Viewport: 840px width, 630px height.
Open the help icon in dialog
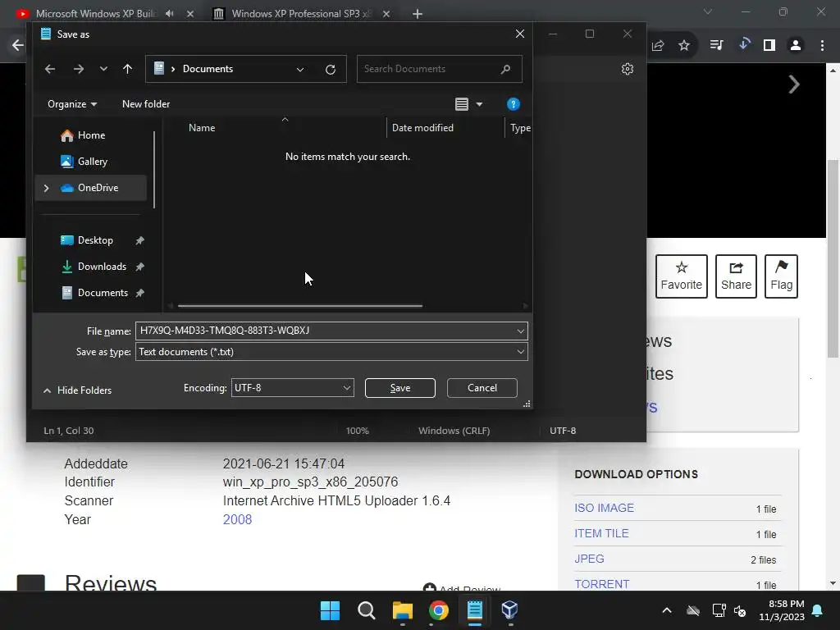click(514, 104)
